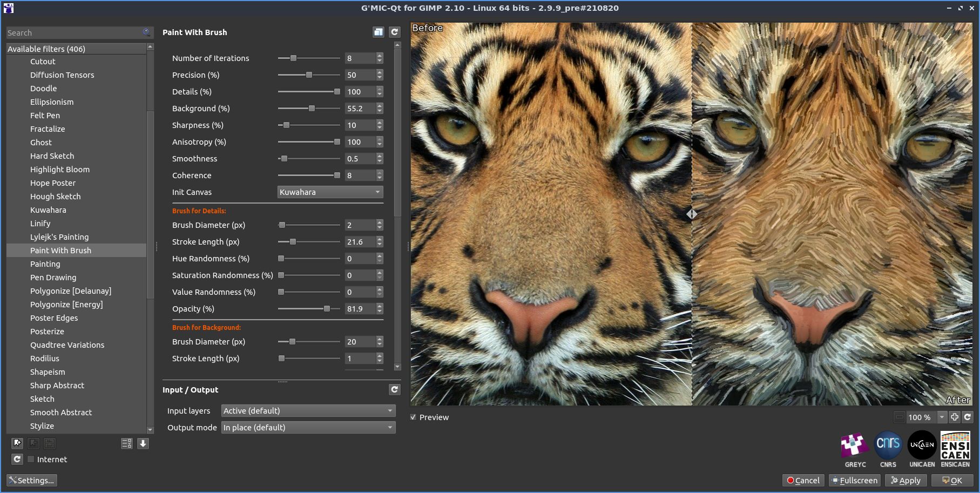Screen dimensions: 980x493
Task: Click update filters refresh icon beside Internet
Action: pos(17,459)
